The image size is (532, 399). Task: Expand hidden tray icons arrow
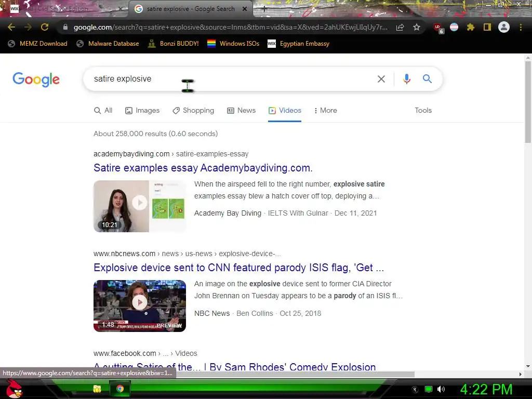coord(415,390)
